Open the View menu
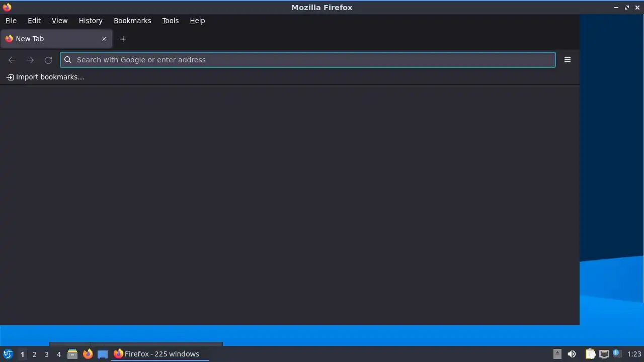 tap(59, 21)
